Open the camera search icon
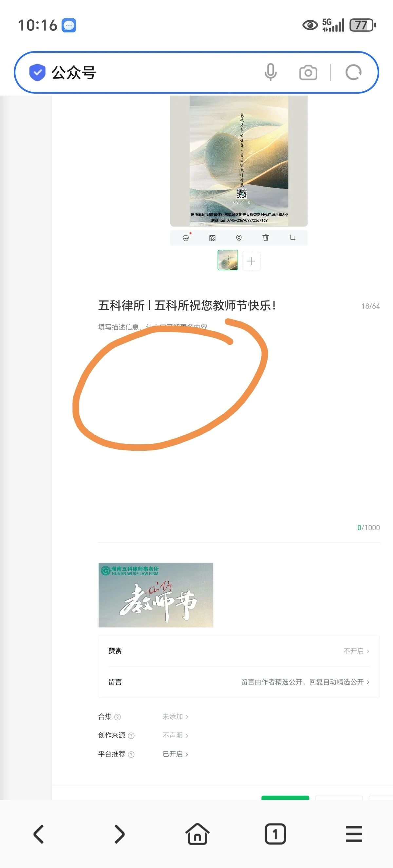The image size is (393, 868). (308, 72)
